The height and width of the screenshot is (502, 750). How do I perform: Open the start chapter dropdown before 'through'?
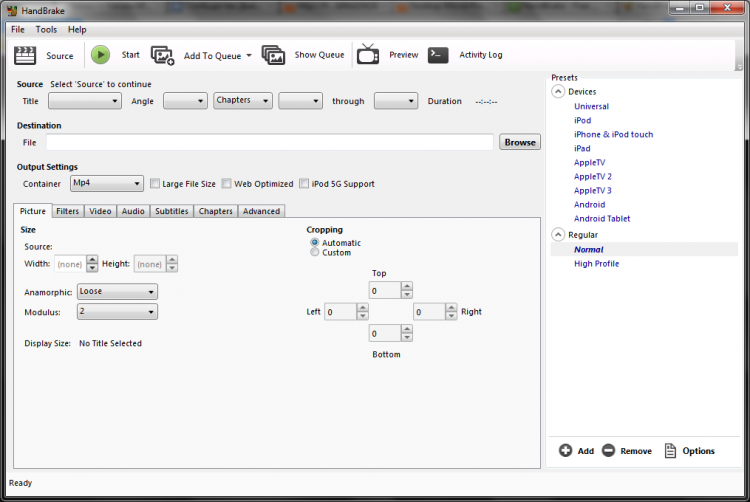click(x=300, y=101)
